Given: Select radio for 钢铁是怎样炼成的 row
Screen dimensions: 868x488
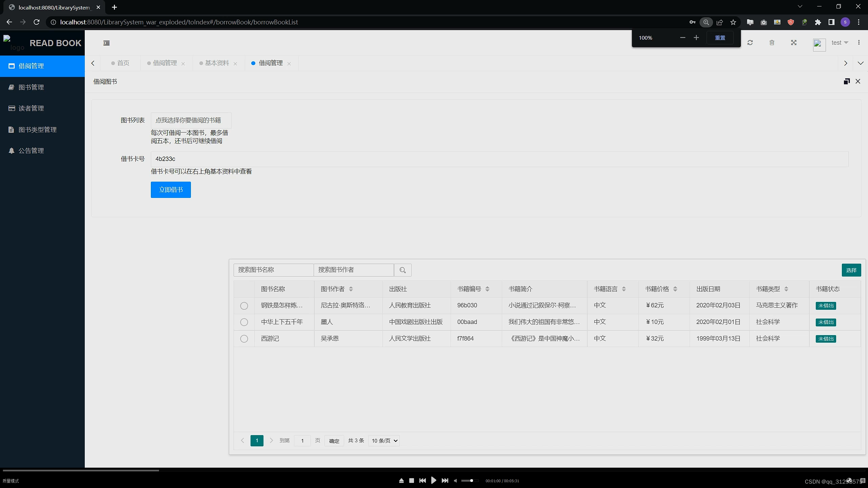Looking at the screenshot, I should click(244, 306).
